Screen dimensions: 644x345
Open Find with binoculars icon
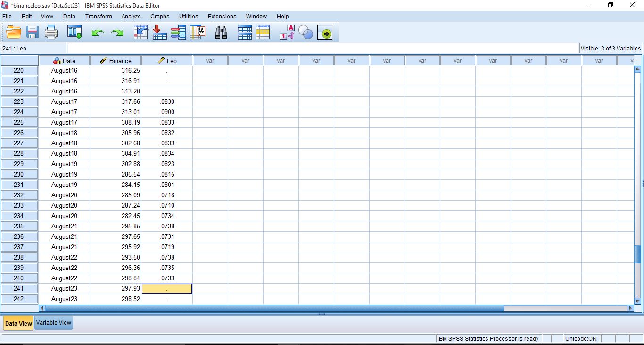coord(221,33)
